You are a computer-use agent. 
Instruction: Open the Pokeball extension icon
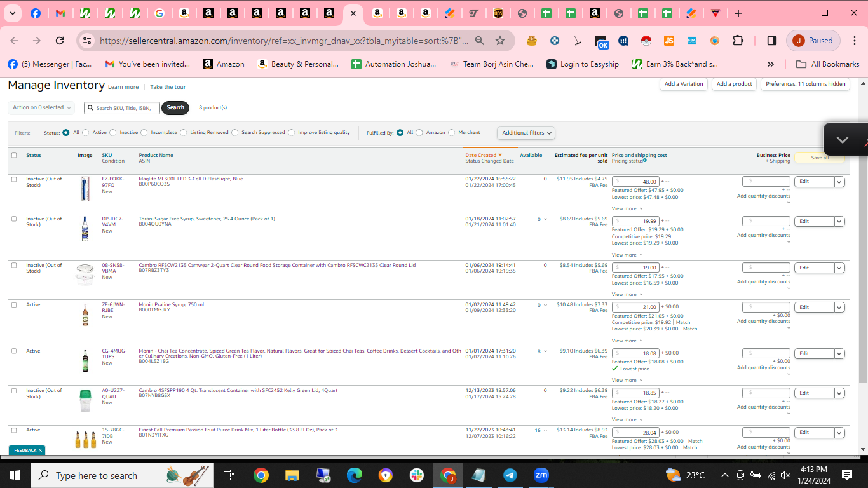tap(646, 41)
